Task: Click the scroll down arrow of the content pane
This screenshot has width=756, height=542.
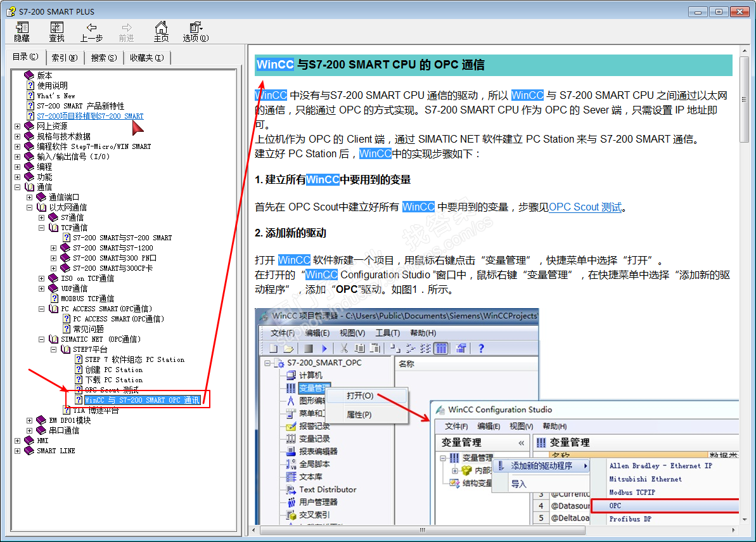Action: (x=745, y=520)
